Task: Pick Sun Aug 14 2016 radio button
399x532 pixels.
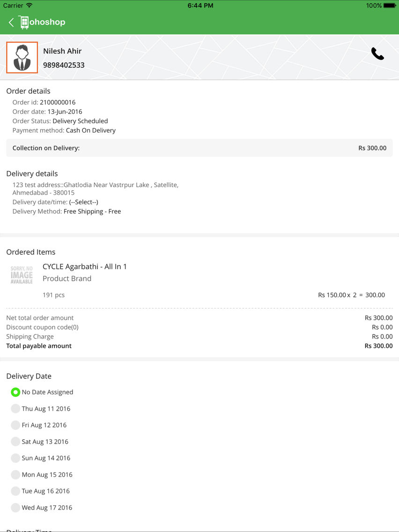Action: tap(15, 458)
